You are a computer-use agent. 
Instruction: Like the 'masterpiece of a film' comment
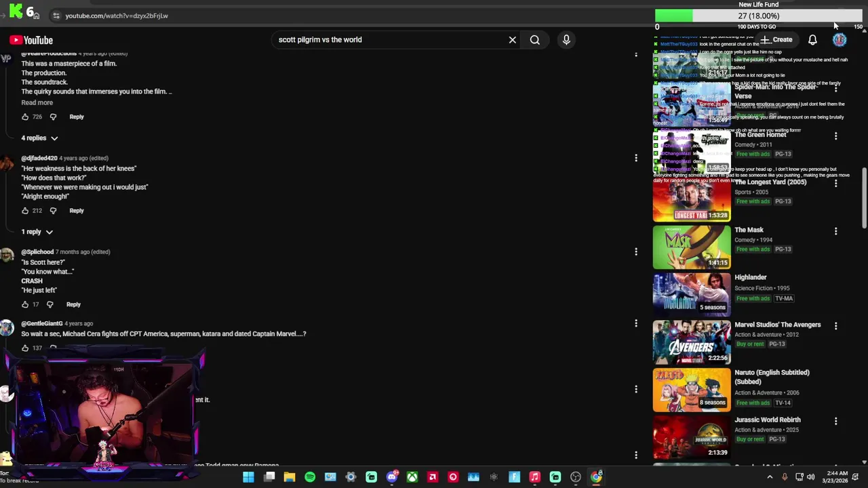point(25,117)
